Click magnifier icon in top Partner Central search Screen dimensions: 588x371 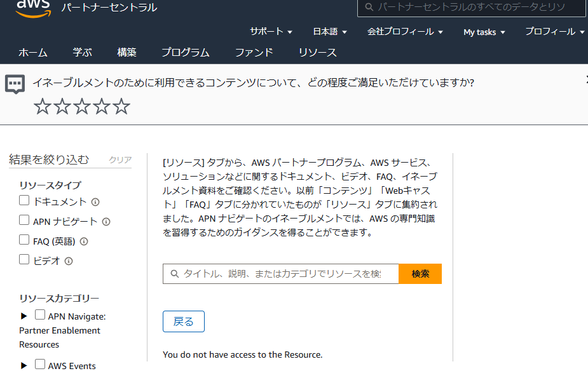tap(369, 7)
